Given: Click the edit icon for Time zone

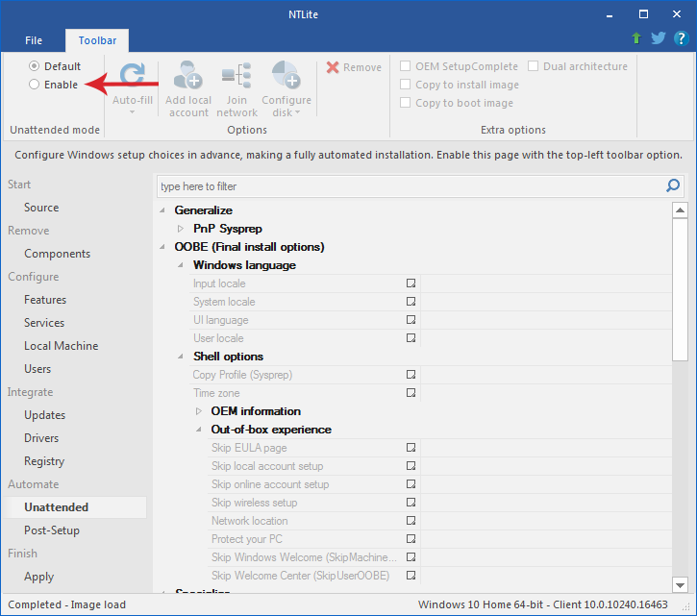Looking at the screenshot, I should click(x=411, y=392).
